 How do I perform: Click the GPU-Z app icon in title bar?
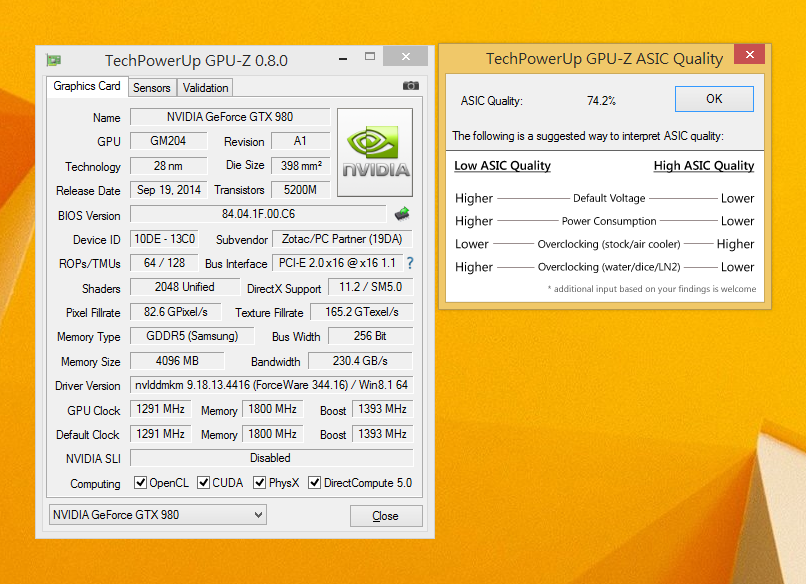tap(53, 60)
